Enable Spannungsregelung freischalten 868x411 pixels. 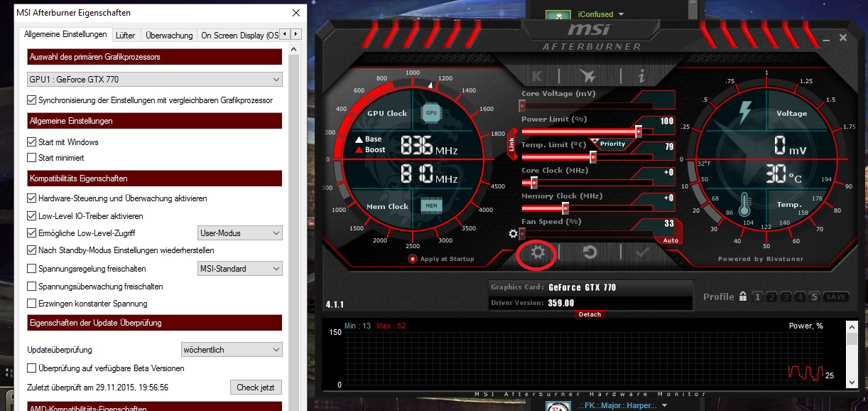click(x=31, y=269)
